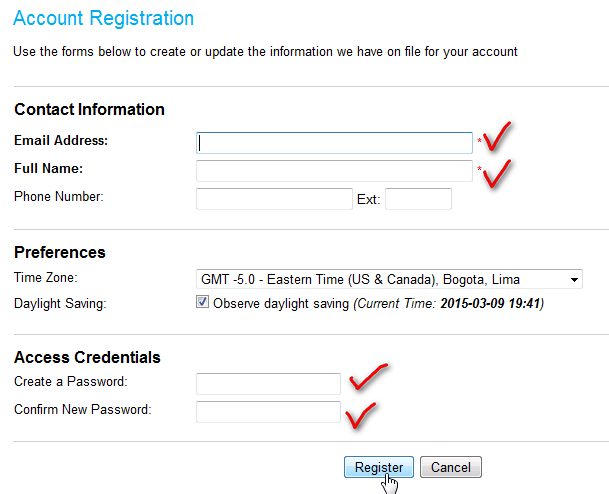Viewport: 609px width, 494px height.
Task: Click red checkmark beside Full Name
Action: click(x=497, y=174)
